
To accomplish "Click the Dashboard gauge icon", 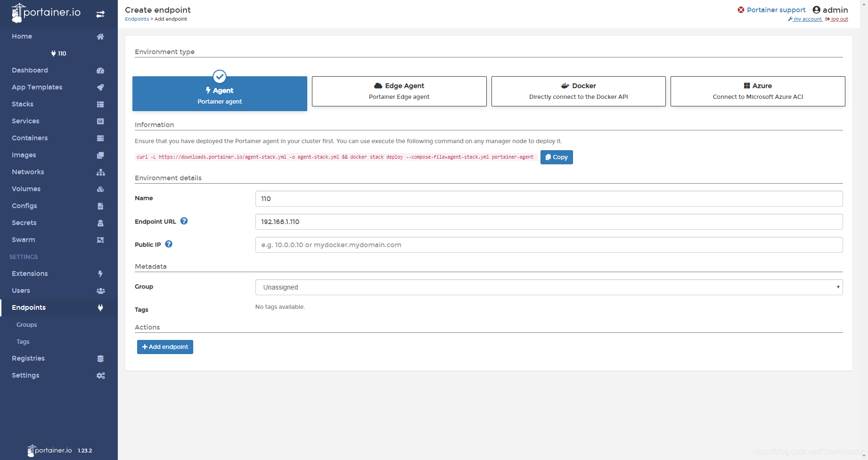I will (100, 71).
